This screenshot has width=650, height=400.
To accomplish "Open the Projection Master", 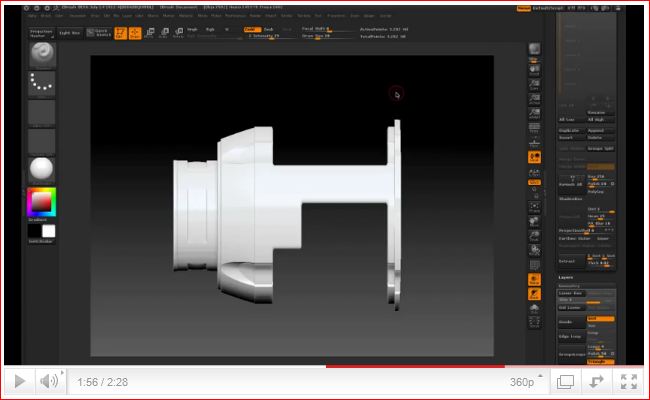I will click(42, 33).
